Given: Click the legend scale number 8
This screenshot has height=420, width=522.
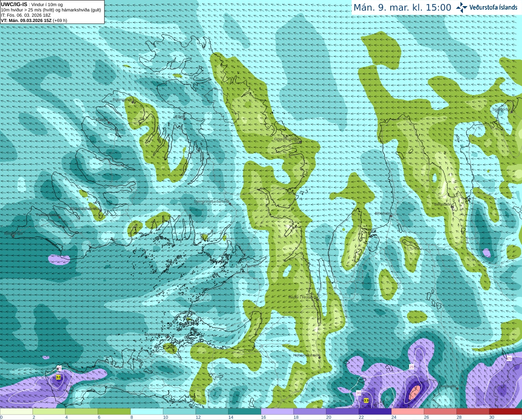Looking at the screenshot, I should pyautogui.click(x=132, y=417).
